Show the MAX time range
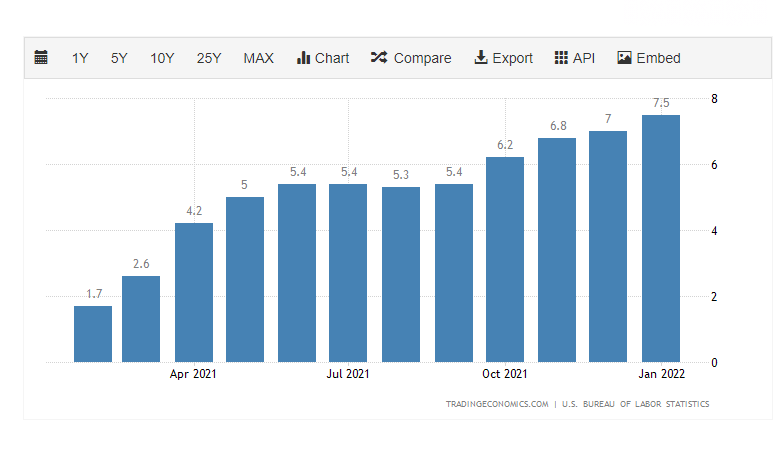This screenshot has width=774, height=466. tap(258, 58)
